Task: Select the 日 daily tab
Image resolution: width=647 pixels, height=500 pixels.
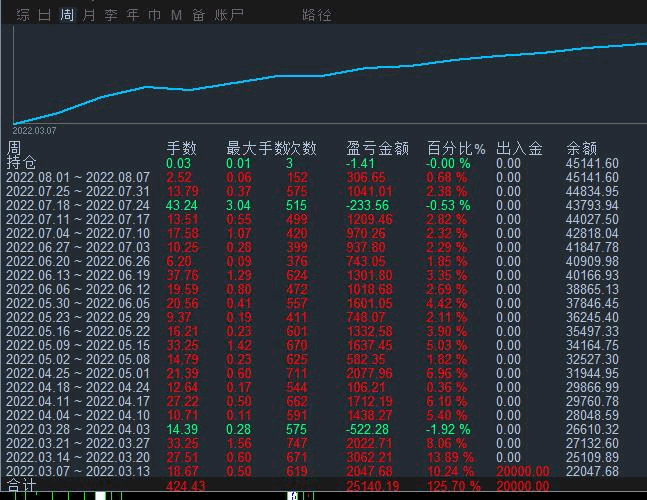Action: tap(44, 15)
